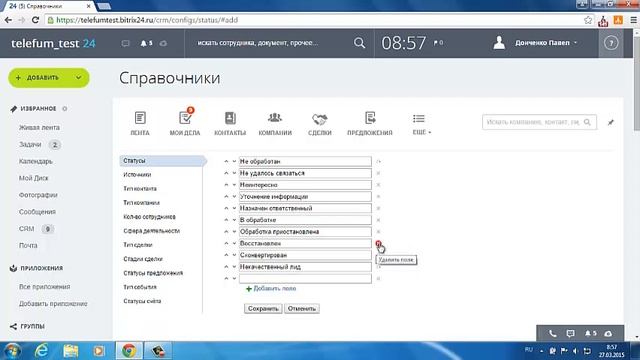
Task: Open the Лента CRM feed icon
Action: 140,124
